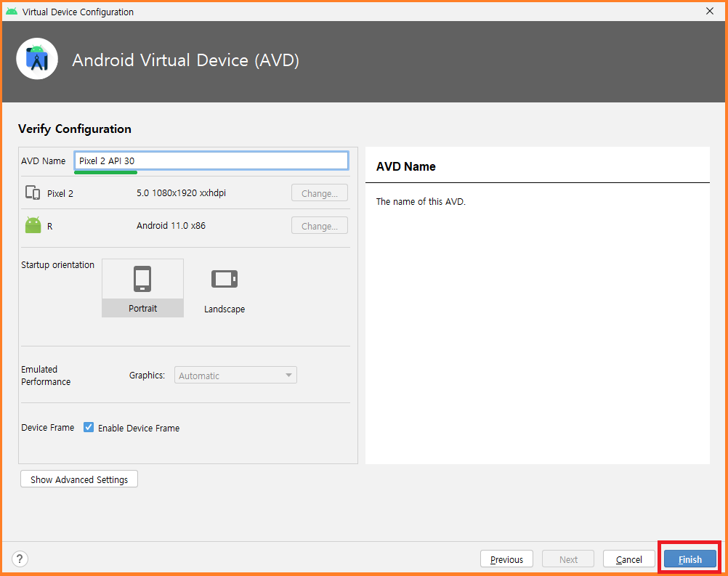728x576 pixels.
Task: Click the 'R' release name text
Action: [49, 227]
